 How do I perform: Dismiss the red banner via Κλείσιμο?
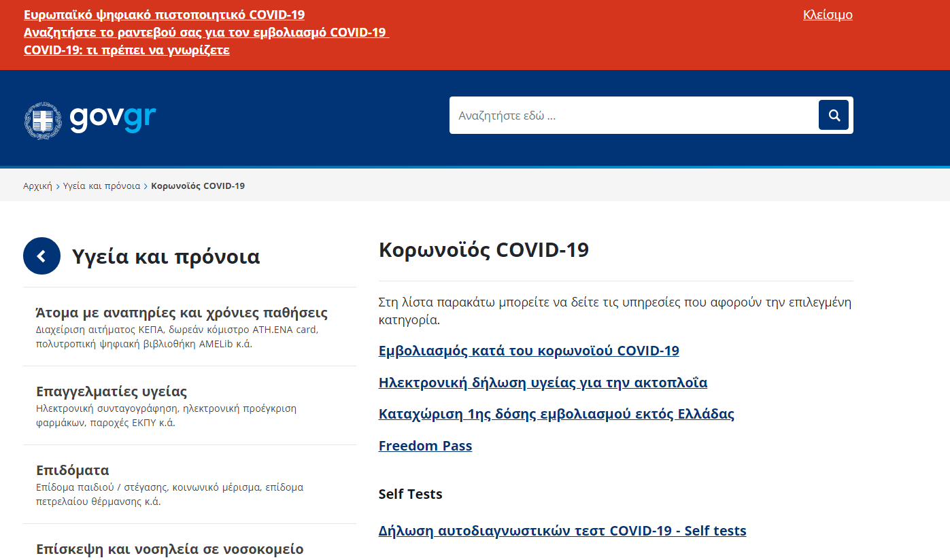click(x=827, y=14)
